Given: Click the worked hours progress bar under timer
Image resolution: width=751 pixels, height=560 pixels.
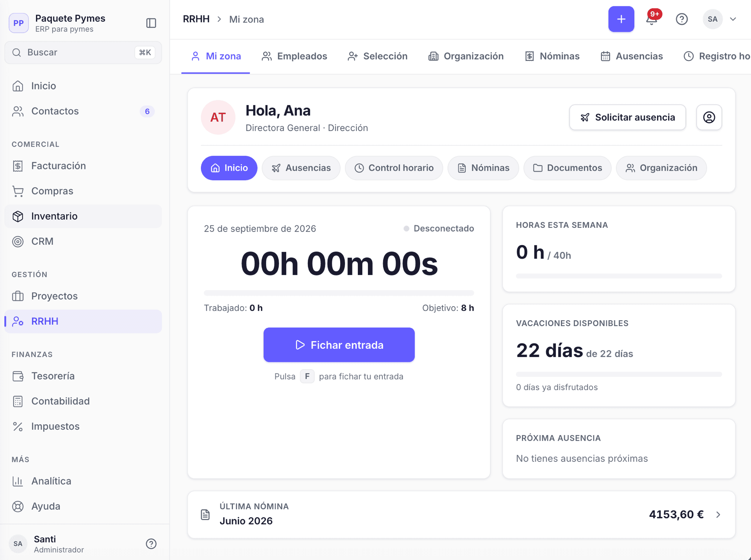Looking at the screenshot, I should [339, 293].
